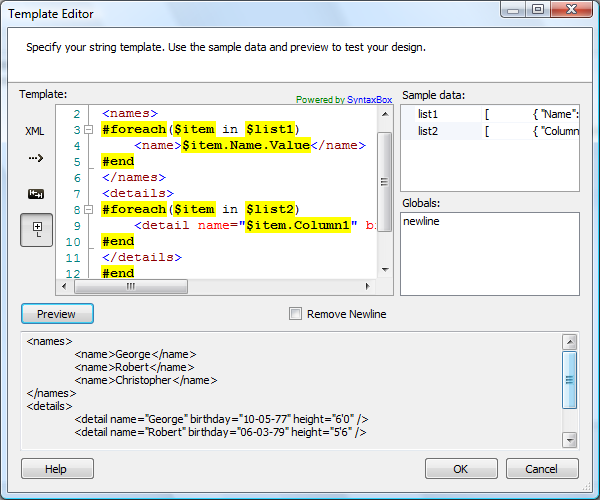Select list2 row in Sample data

(428, 131)
